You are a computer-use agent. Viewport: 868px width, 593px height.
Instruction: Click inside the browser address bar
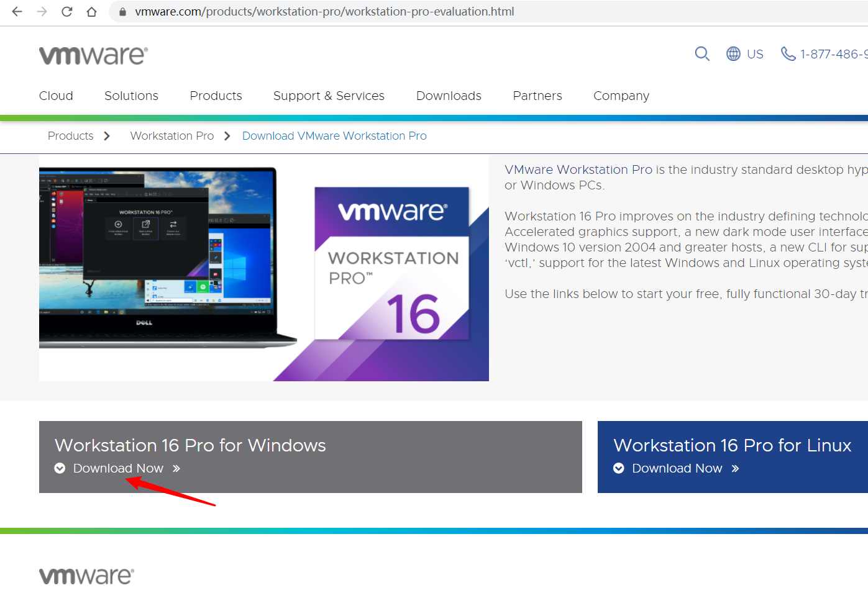[373, 11]
